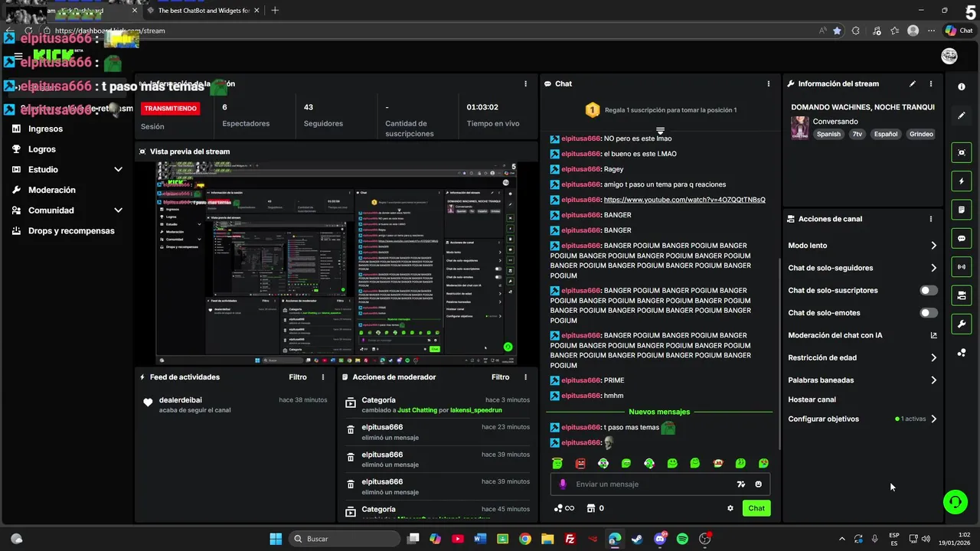This screenshot has height=551, width=980.
Task: Click the shop icon next to 0
Action: click(590, 508)
